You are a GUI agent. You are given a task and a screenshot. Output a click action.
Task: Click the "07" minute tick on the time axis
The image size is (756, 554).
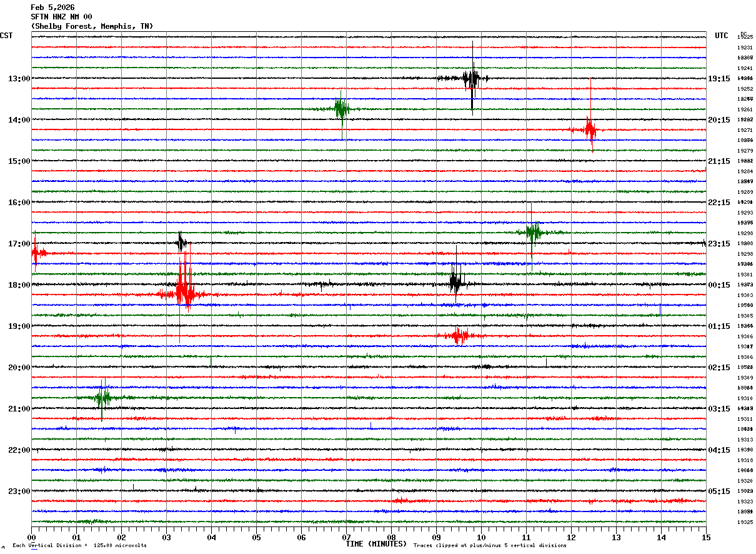(x=346, y=537)
